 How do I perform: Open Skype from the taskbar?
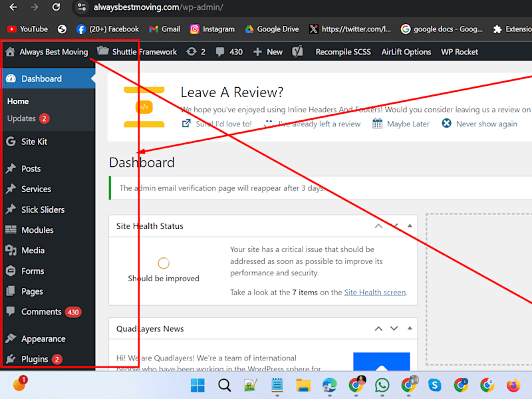435,386
